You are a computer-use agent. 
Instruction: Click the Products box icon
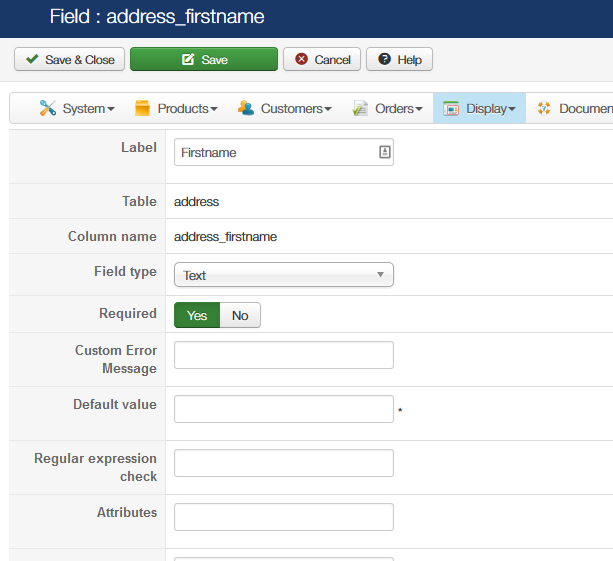point(142,108)
